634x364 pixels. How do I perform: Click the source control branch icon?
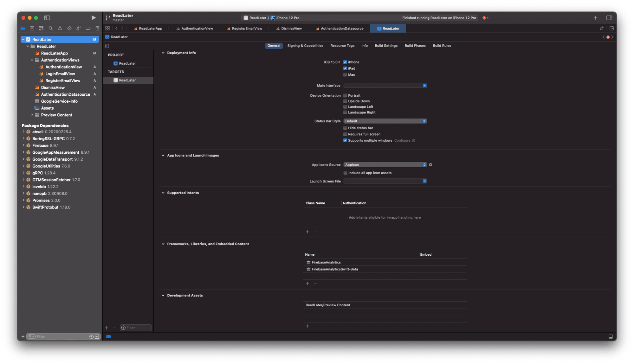coord(108,18)
